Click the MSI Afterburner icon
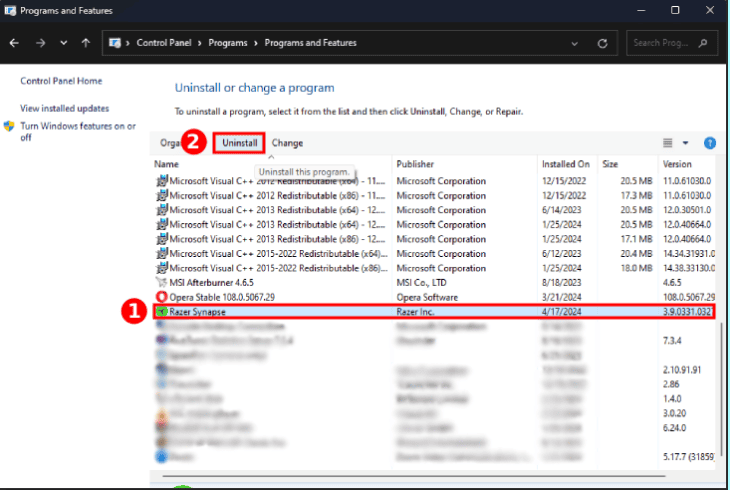Viewport: 730px width, 490px height. click(x=162, y=283)
